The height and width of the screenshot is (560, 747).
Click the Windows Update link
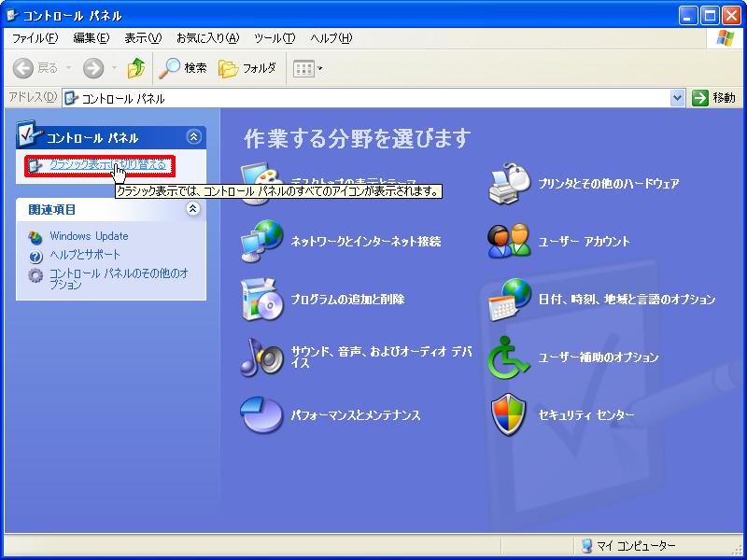[x=89, y=236]
